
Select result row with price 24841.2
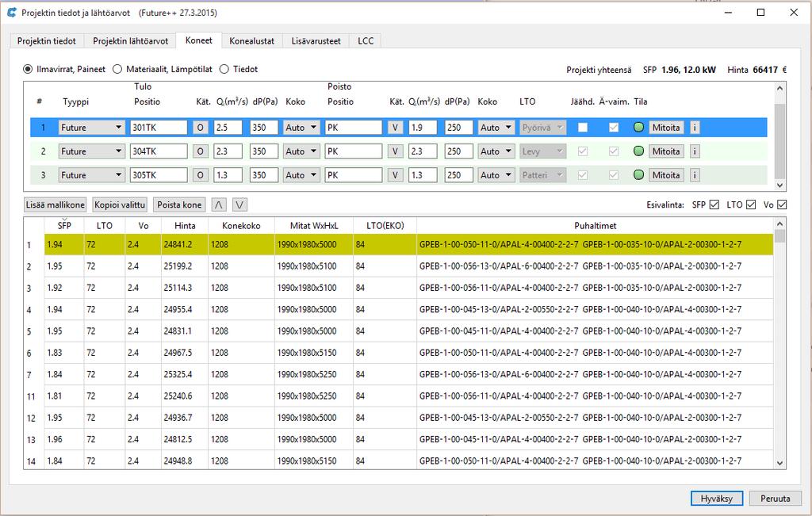click(x=398, y=244)
